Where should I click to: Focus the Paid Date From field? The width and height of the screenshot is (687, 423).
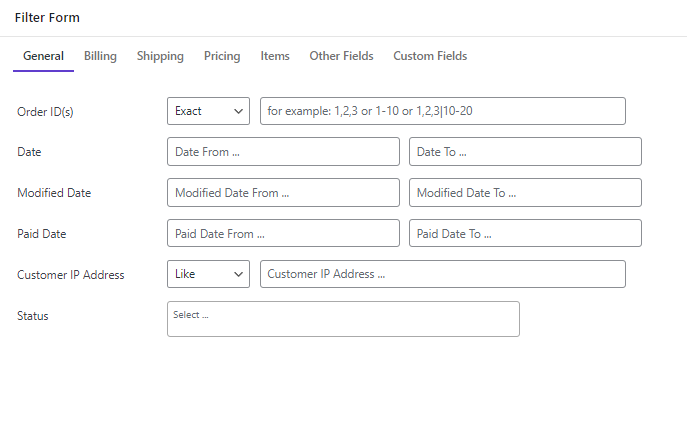(283, 234)
